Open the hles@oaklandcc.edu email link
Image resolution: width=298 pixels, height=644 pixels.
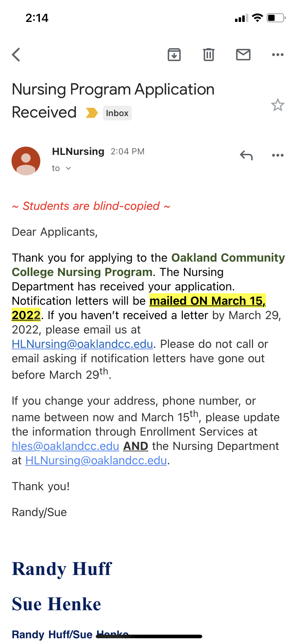(x=66, y=446)
